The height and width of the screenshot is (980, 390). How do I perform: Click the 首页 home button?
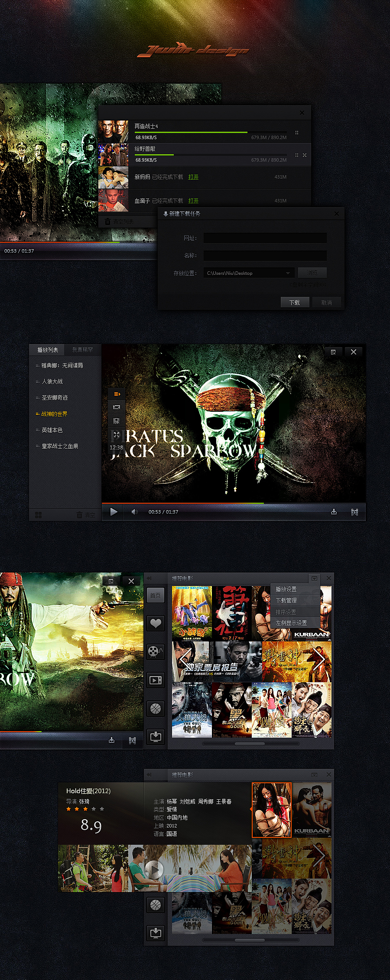click(x=156, y=596)
